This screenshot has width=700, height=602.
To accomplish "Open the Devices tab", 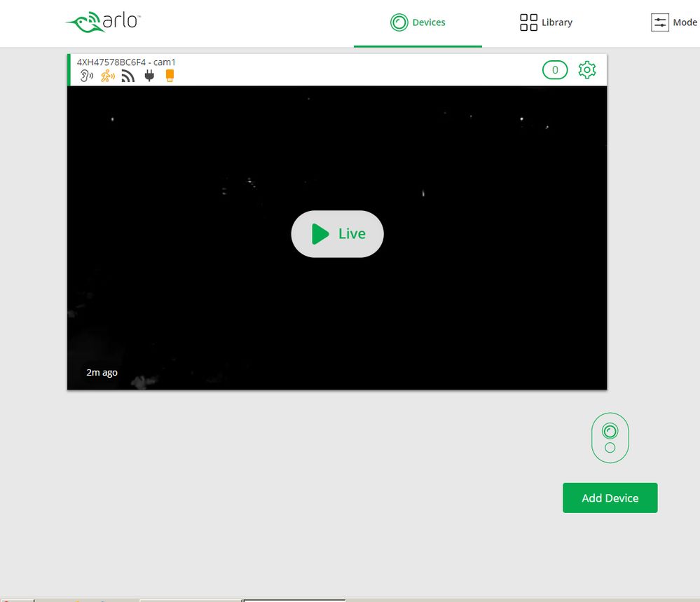I will click(x=418, y=22).
